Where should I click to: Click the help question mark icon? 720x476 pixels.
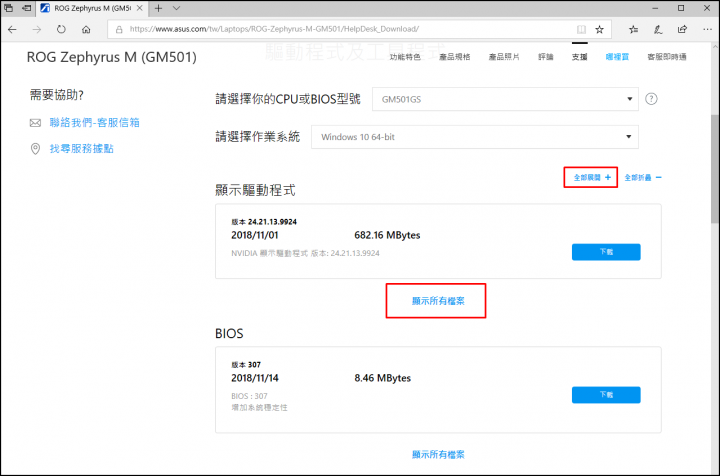651,99
